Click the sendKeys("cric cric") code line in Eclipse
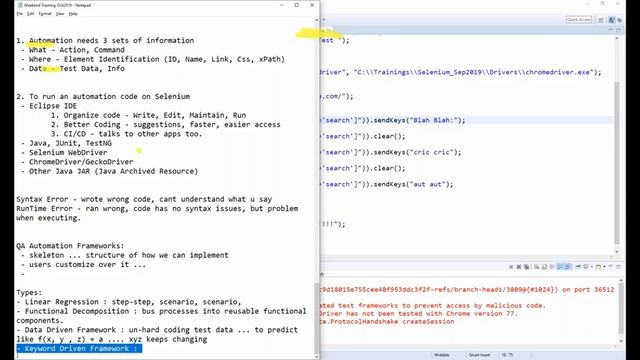The image size is (640, 360). pos(391,152)
